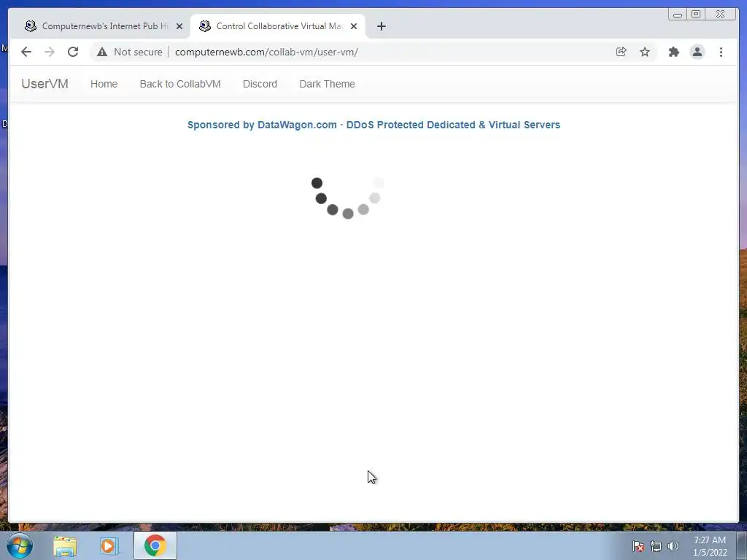This screenshot has width=747, height=560.
Task: Minimize the Chrome window
Action: pyautogui.click(x=678, y=15)
